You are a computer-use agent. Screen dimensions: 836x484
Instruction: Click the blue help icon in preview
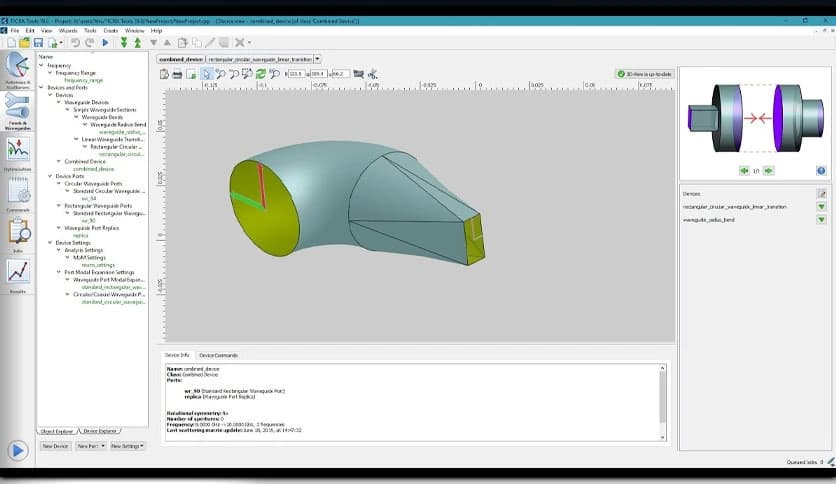821,171
